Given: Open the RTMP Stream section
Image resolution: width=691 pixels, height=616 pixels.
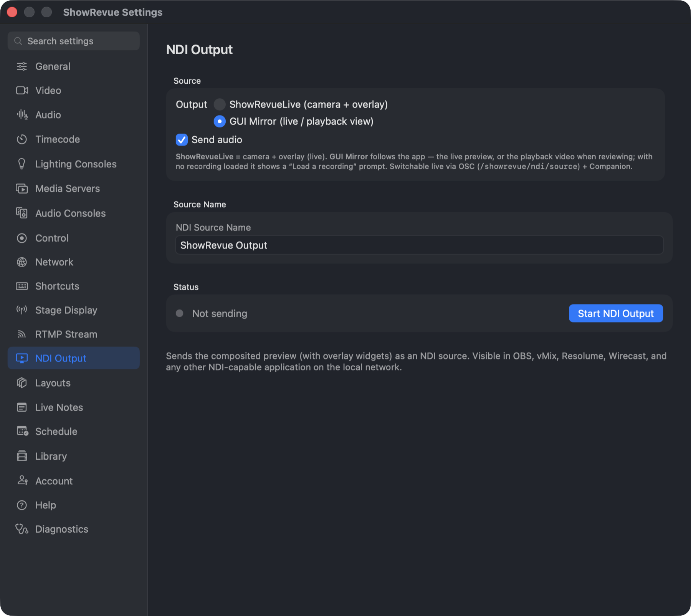Looking at the screenshot, I should (x=74, y=334).
